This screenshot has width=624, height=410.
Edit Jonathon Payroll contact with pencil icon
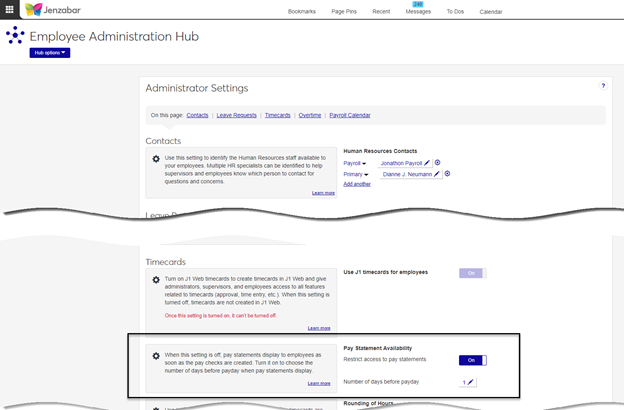[x=427, y=162]
